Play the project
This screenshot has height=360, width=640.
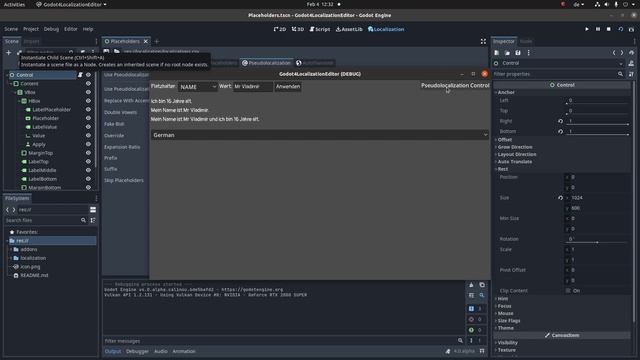pos(587,29)
